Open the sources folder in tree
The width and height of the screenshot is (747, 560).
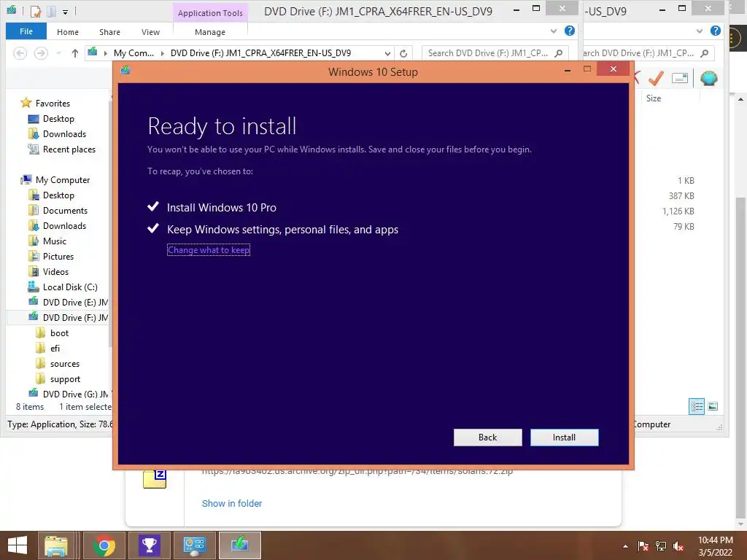coord(58,364)
